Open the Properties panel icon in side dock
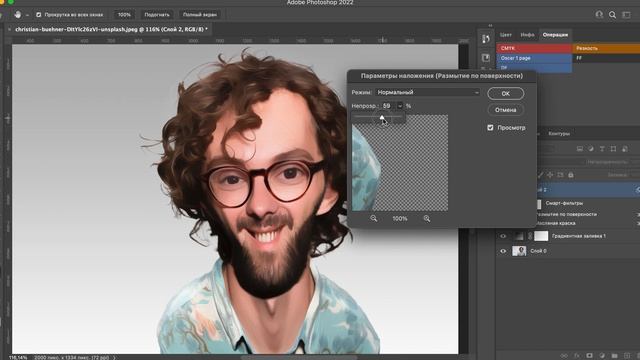This screenshot has height=360, width=640. tap(485, 58)
